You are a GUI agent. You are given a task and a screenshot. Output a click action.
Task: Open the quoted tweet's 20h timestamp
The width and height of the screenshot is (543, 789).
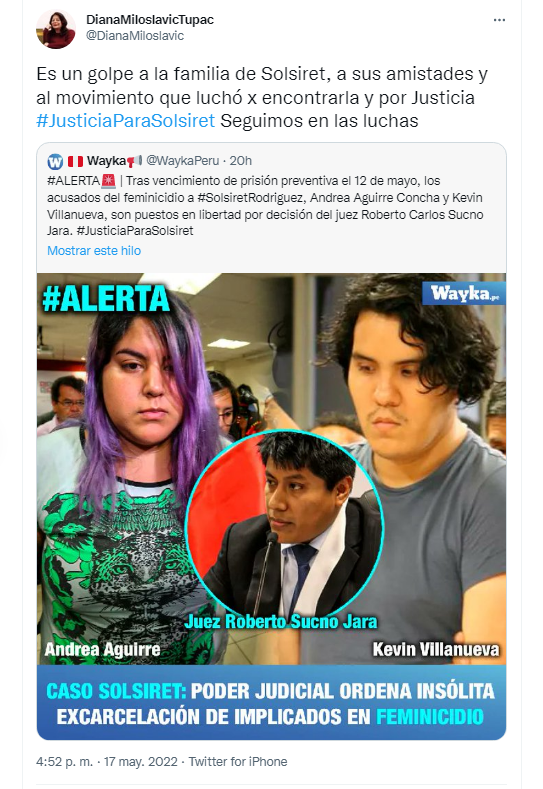coord(241,161)
